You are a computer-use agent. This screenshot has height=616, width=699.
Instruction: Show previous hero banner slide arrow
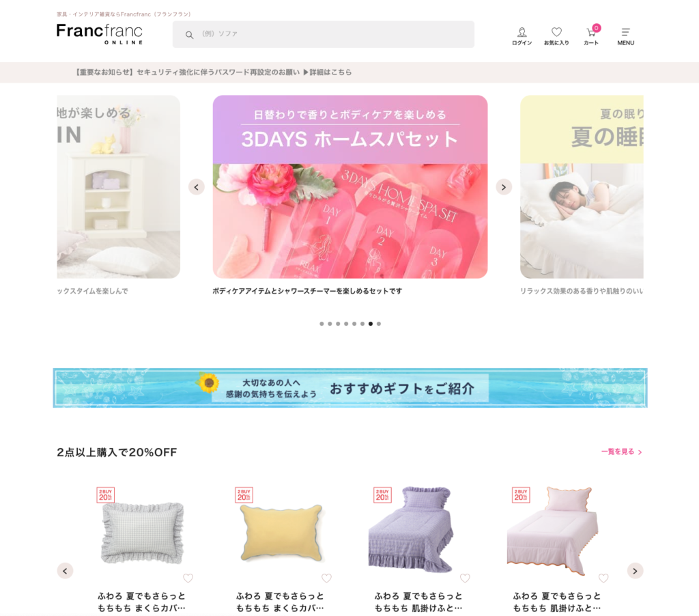pyautogui.click(x=196, y=187)
